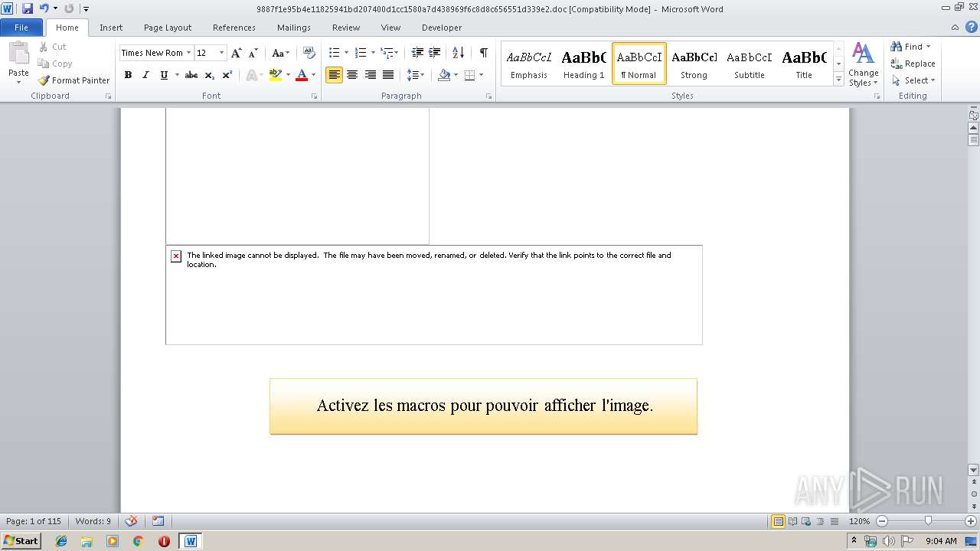Apply the Heading 1 style
Viewport: 980px width, 551px height.
point(583,64)
